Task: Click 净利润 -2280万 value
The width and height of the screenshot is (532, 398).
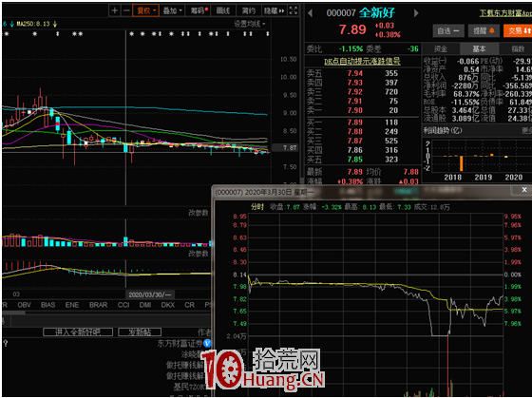Action: [465, 85]
